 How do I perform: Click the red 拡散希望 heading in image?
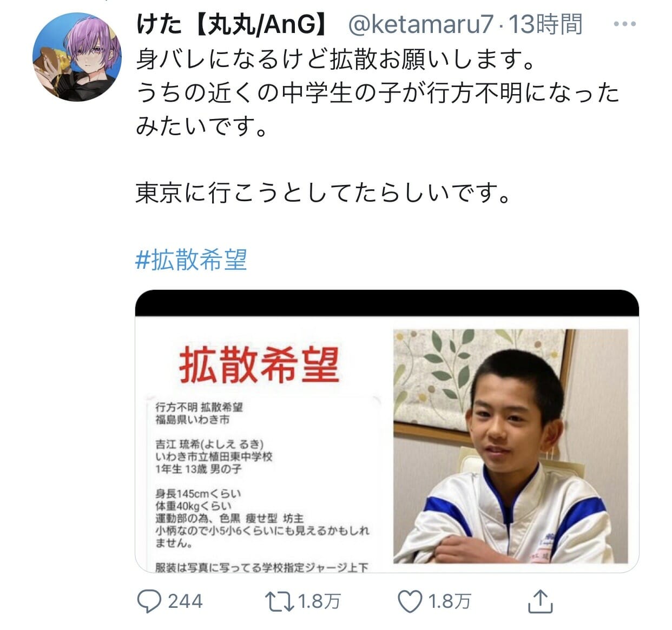tap(259, 365)
